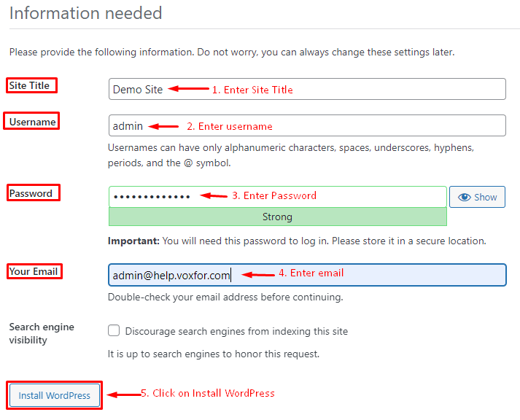Click 'Please provide the following information' text
Screen dimensions: 520x420
click(x=232, y=52)
